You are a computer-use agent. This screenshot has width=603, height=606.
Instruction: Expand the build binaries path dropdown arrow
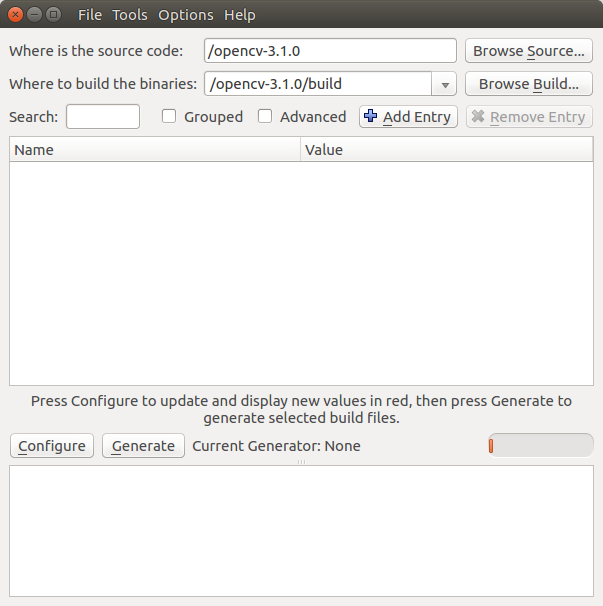pyautogui.click(x=445, y=85)
